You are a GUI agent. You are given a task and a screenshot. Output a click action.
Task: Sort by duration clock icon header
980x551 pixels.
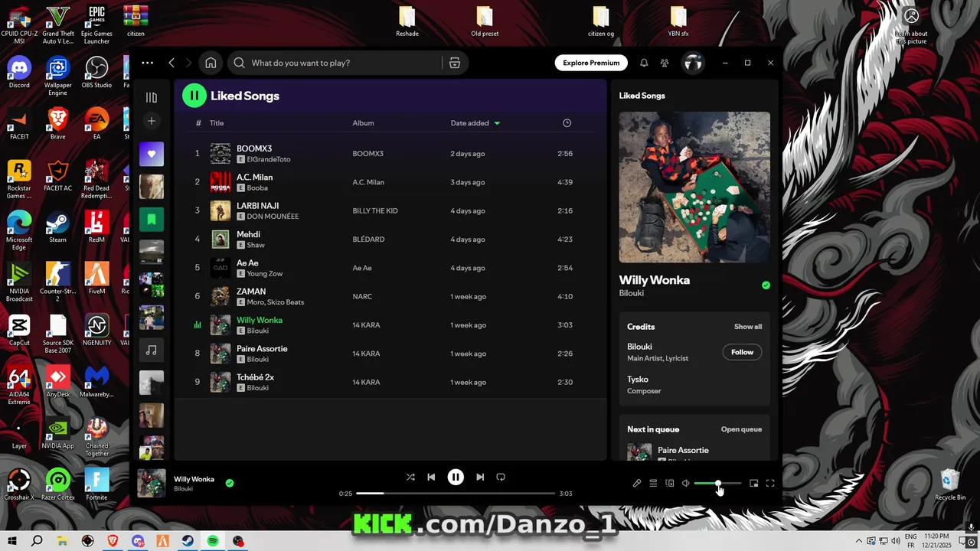[x=567, y=123]
